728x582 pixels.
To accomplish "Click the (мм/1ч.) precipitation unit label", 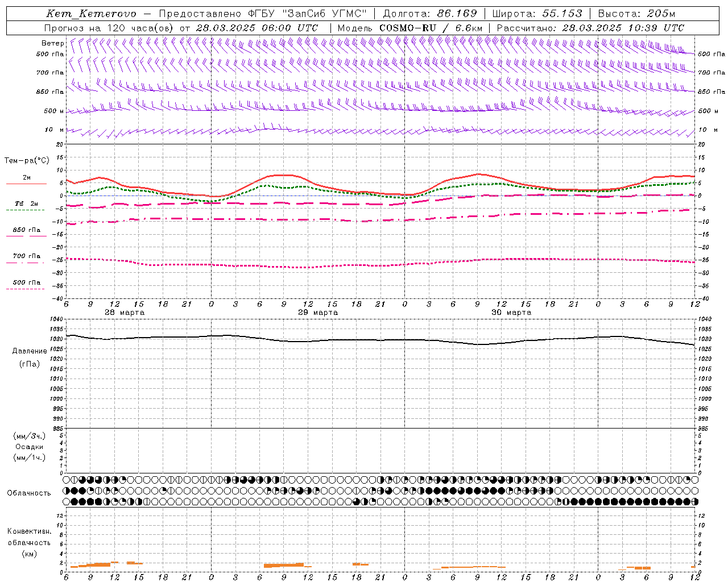I will (x=29, y=458).
